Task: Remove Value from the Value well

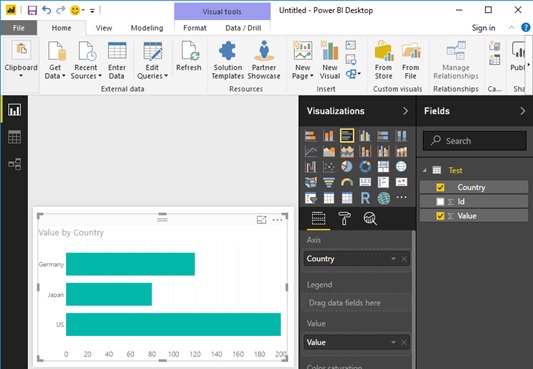Action: 404,342
